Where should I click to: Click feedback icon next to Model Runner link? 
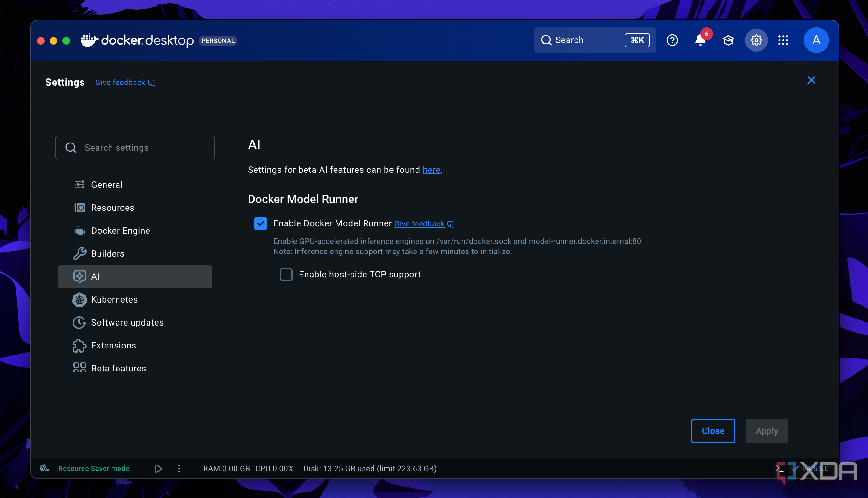(x=451, y=224)
